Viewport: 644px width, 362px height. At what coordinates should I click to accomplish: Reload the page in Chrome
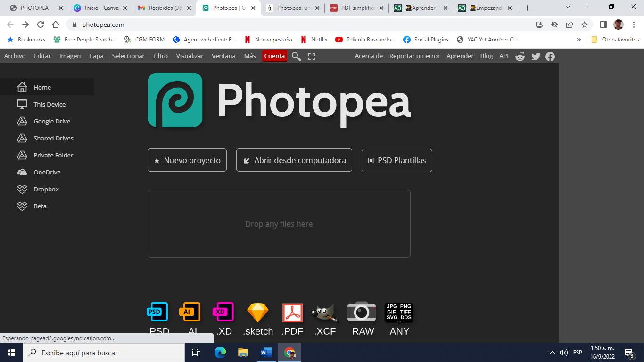41,25
